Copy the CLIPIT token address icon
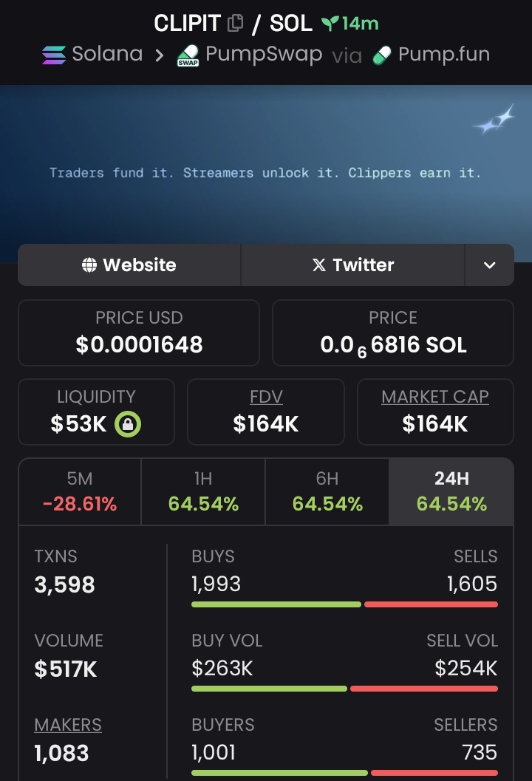The image size is (532, 781). coord(235,23)
